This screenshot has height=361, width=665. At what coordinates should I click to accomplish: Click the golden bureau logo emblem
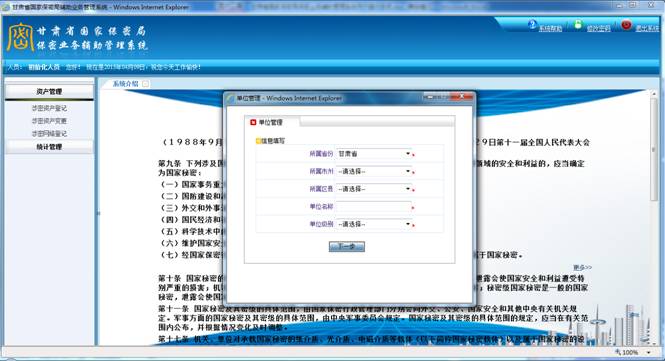(x=20, y=37)
